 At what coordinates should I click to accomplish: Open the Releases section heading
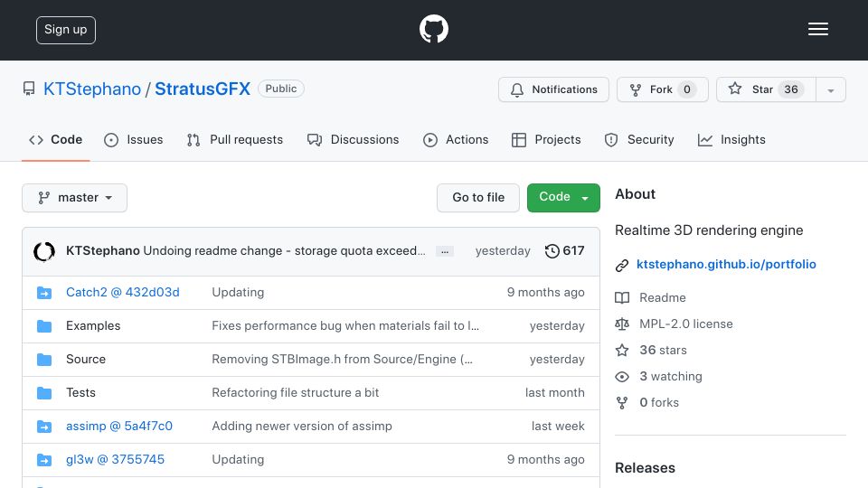coord(645,468)
